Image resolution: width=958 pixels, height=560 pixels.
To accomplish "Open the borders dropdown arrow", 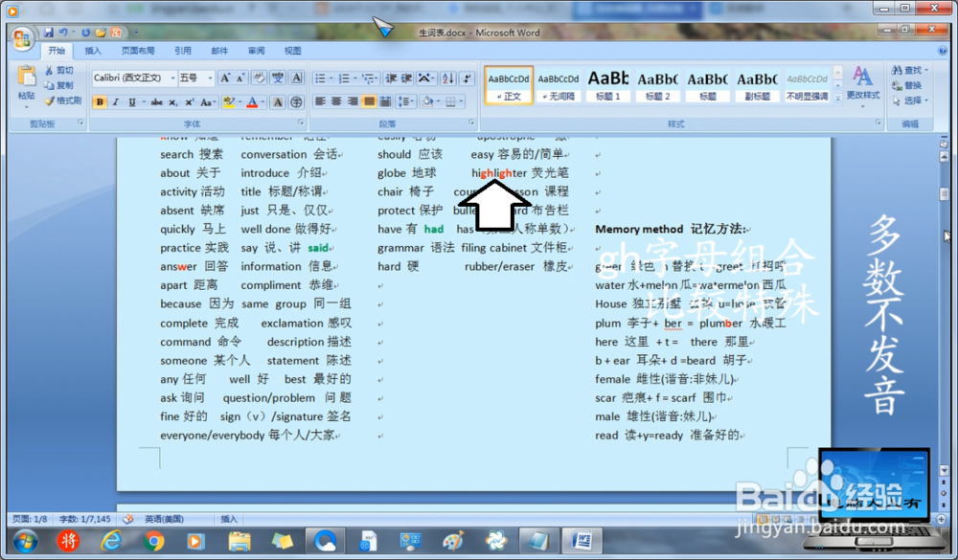I will point(462,101).
